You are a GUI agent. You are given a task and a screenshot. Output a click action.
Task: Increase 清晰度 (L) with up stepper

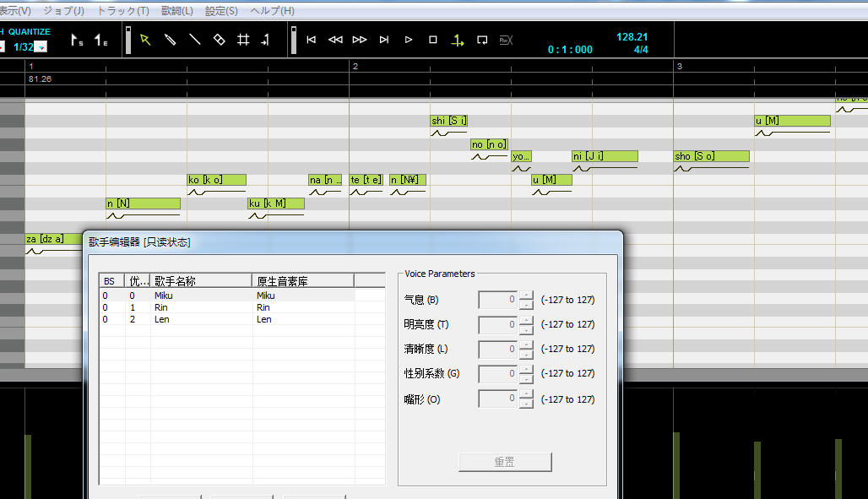526,344
